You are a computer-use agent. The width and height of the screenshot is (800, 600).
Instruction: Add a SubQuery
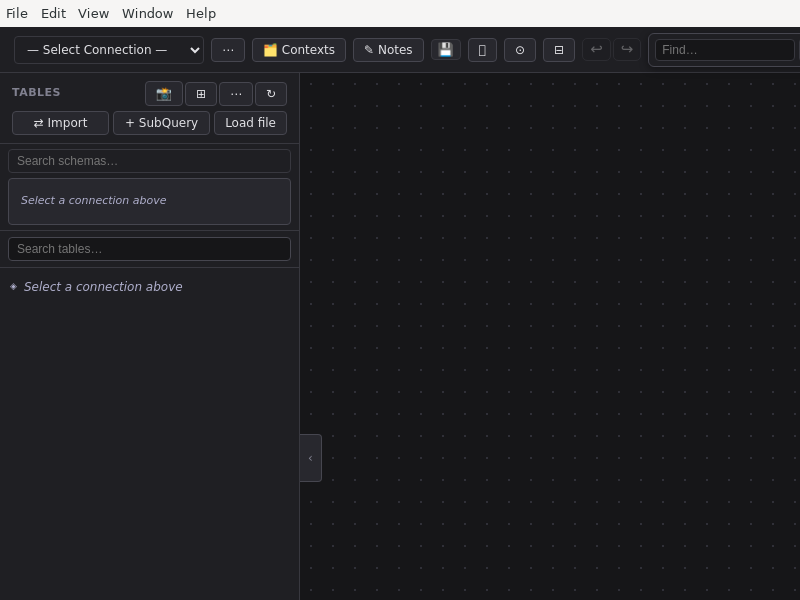[161, 123]
